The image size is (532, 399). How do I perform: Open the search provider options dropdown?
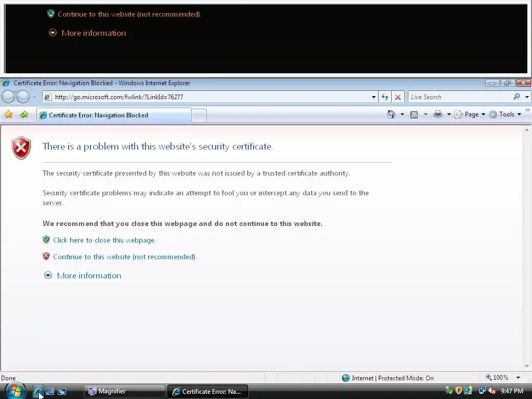527,97
